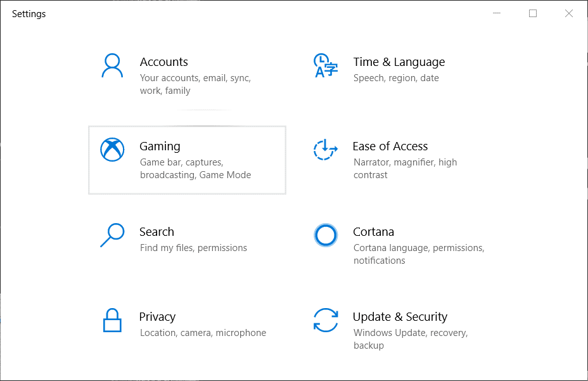Click the 'Windows Update, recovery, backup' description
This screenshot has width=588, height=381.
tap(410, 339)
